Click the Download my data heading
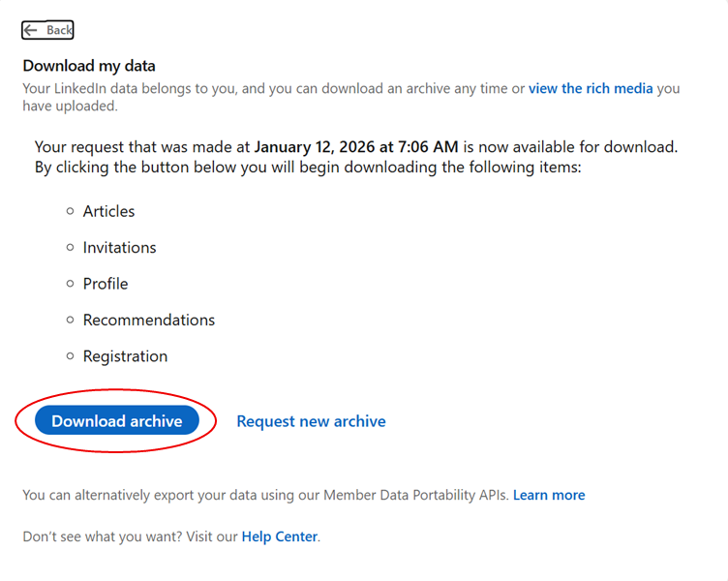Image resolution: width=728 pixels, height=581 pixels. (x=89, y=66)
